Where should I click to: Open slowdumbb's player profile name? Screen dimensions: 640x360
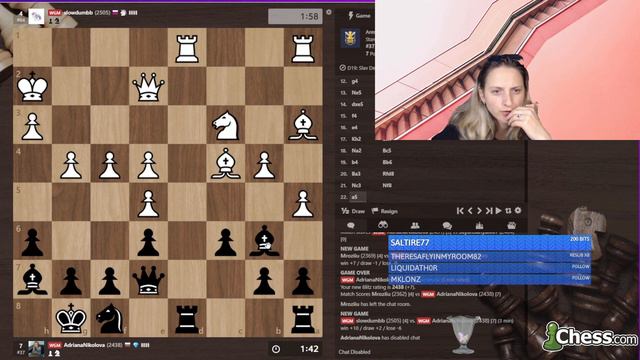(x=78, y=13)
